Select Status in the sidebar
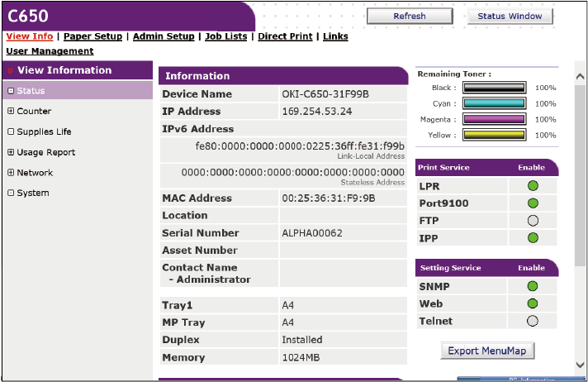This screenshot has height=382, width=588. pyautogui.click(x=31, y=91)
